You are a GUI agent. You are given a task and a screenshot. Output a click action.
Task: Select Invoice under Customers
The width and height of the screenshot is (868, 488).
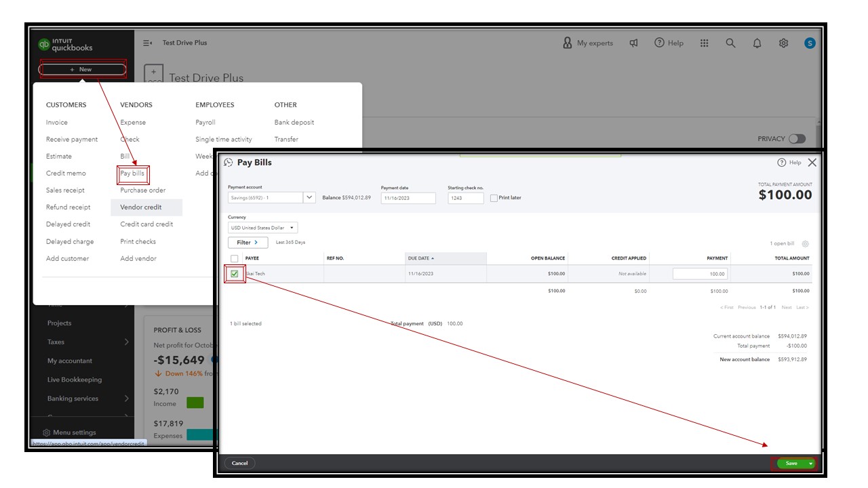[x=57, y=123]
